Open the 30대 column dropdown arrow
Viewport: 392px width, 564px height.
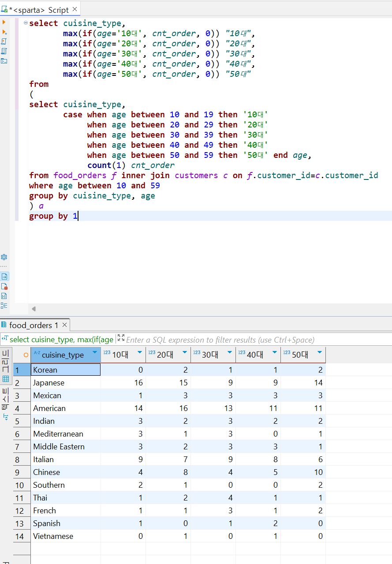click(x=230, y=352)
